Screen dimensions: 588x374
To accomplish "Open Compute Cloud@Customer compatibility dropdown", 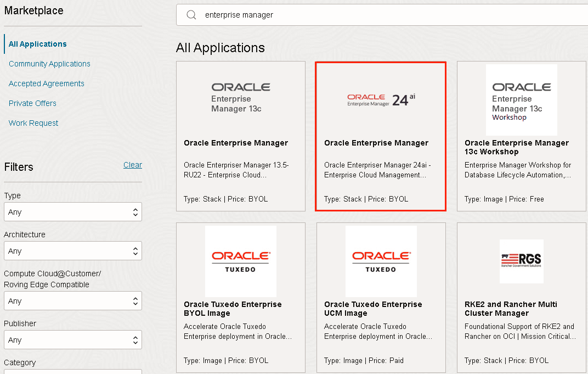I will [73, 301].
